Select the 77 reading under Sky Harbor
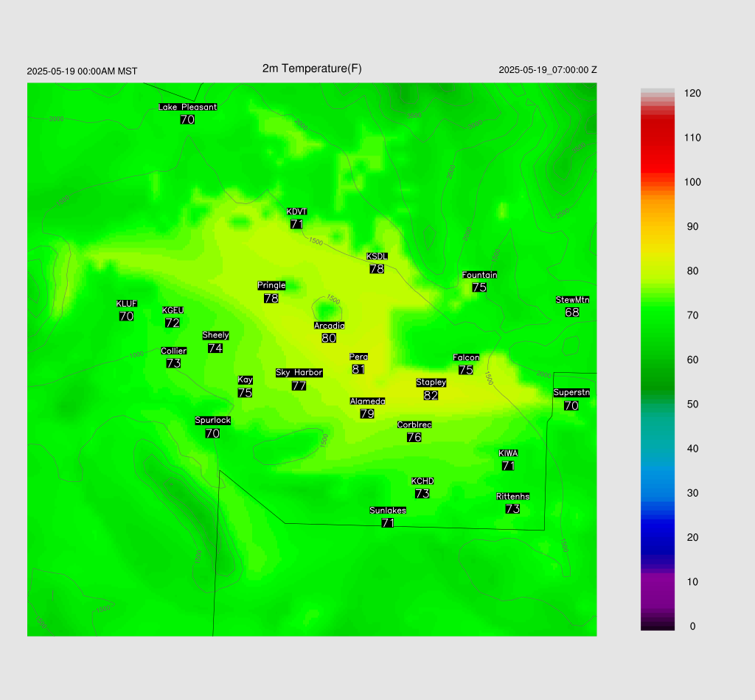 (299, 386)
